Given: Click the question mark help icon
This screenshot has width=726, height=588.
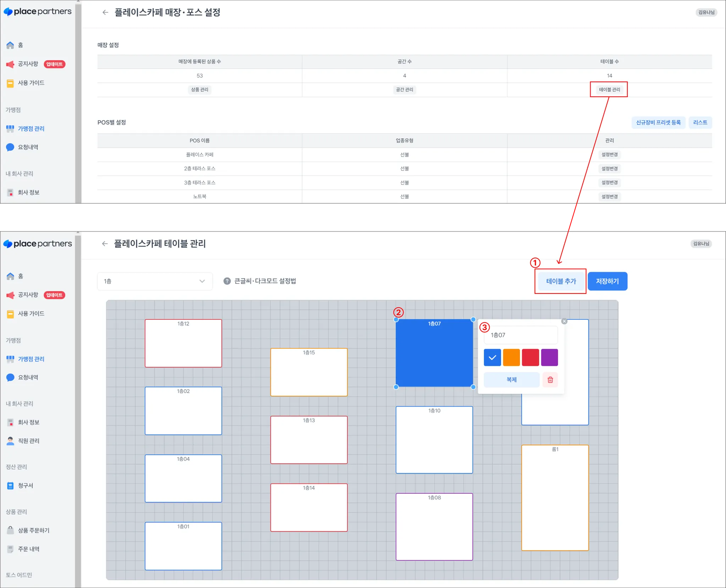Looking at the screenshot, I should [227, 281].
